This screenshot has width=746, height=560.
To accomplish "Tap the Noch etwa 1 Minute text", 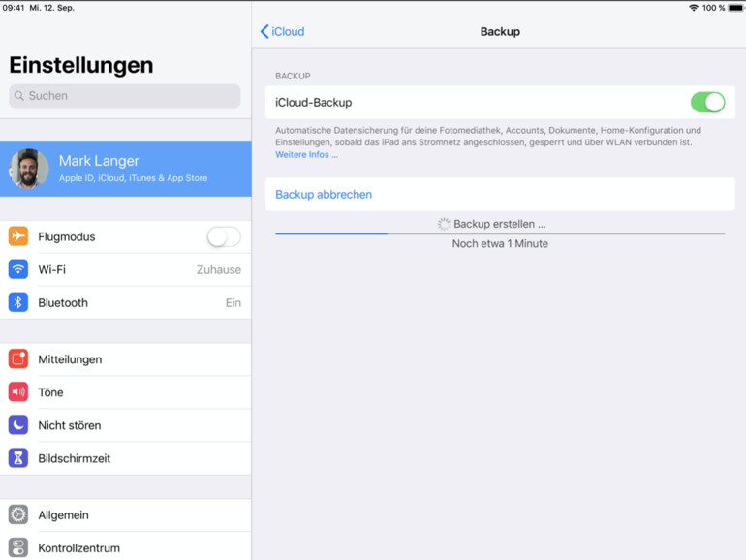I will coord(500,243).
